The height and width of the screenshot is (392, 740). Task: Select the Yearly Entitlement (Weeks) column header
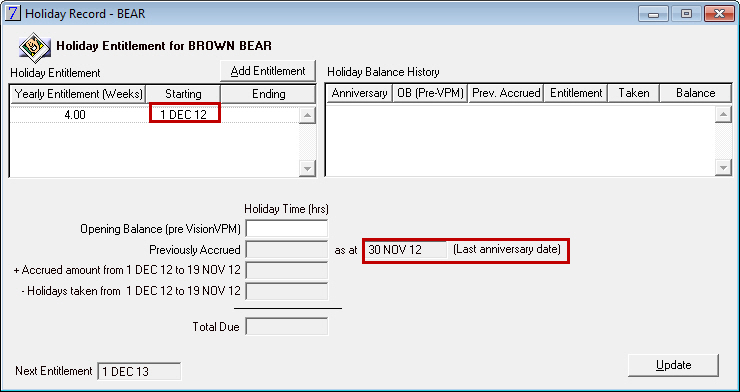[x=78, y=94]
